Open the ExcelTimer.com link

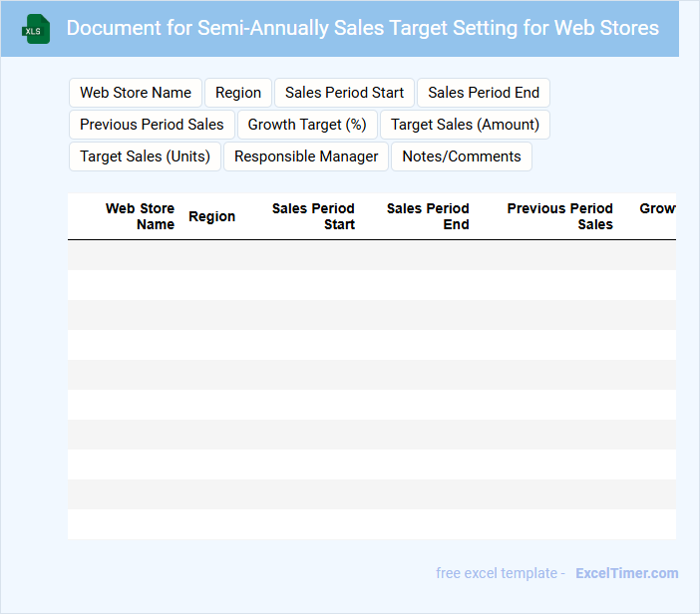pyautogui.click(x=626, y=573)
